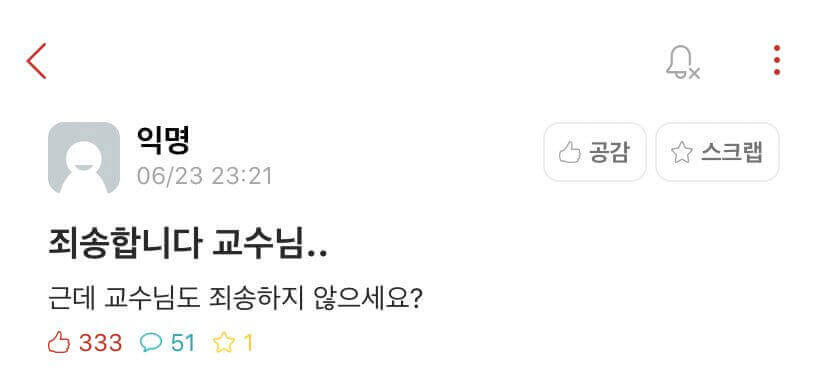Viewport: 827px width, 381px height.
Task: Open the 51 comments count
Action: coord(183,343)
